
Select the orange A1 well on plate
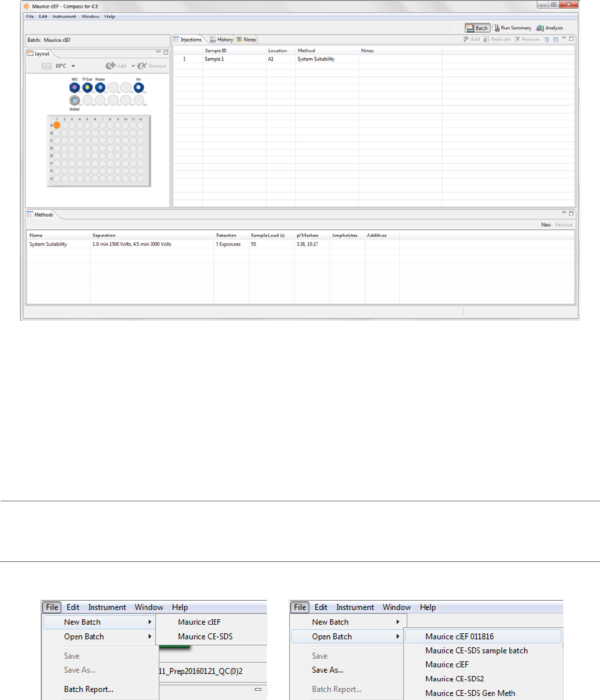coord(57,125)
